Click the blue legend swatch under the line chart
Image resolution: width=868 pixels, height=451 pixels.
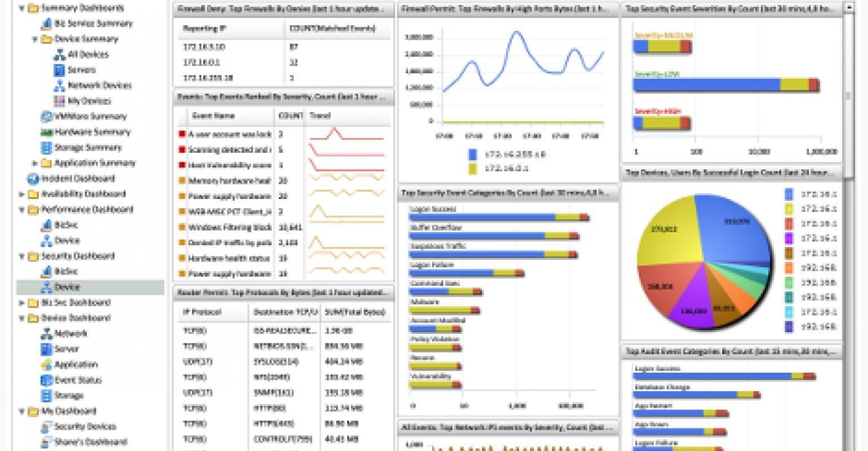[x=472, y=154]
